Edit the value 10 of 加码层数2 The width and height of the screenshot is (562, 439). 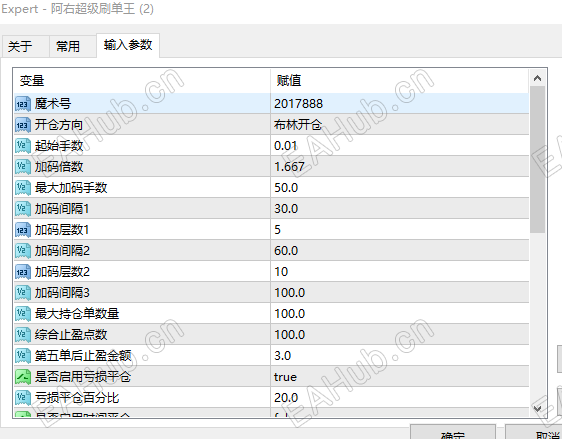400,272
